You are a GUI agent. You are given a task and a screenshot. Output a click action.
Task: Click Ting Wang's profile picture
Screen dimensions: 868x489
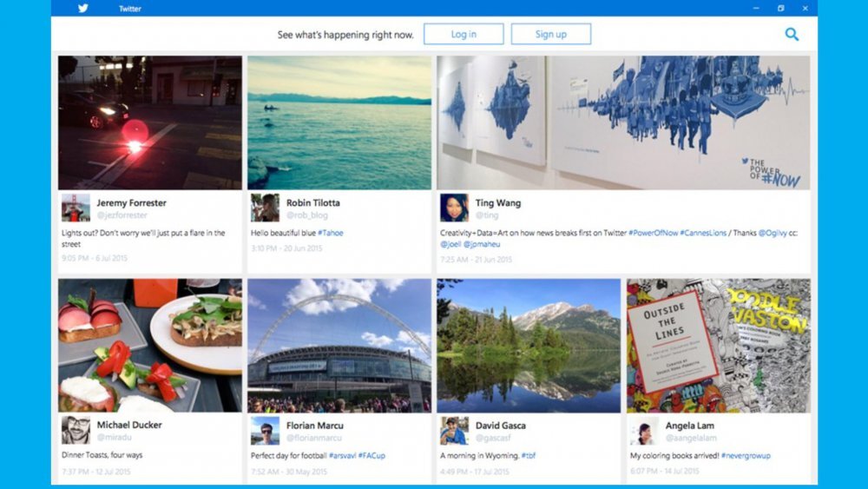(x=454, y=208)
